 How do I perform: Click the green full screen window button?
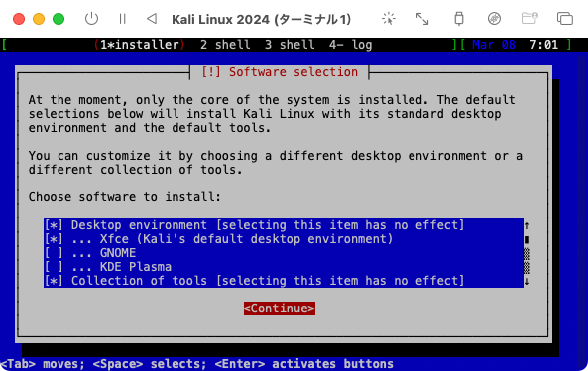click(59, 19)
